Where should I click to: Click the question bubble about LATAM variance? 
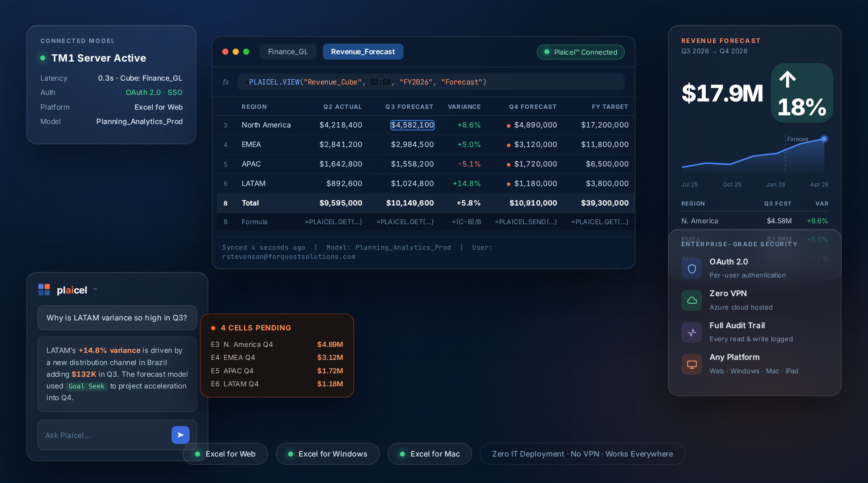117,318
